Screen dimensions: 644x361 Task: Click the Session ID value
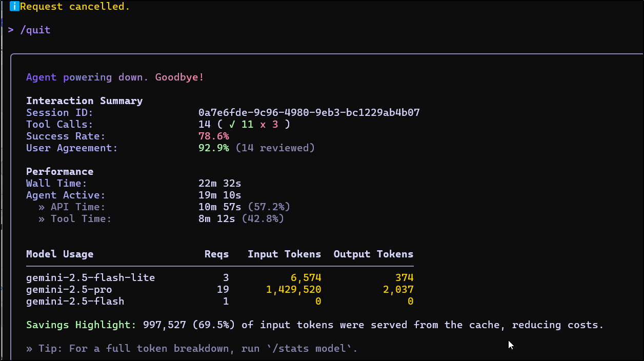pyautogui.click(x=309, y=113)
